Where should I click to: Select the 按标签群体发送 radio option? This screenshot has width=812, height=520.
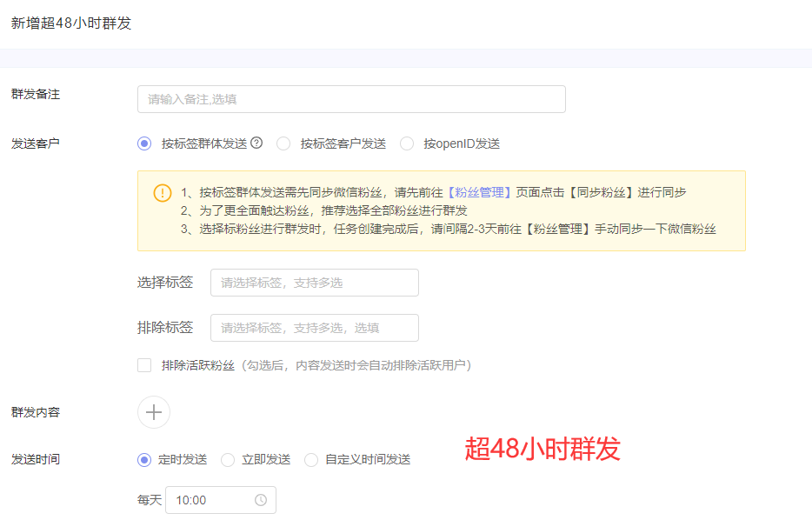point(144,143)
